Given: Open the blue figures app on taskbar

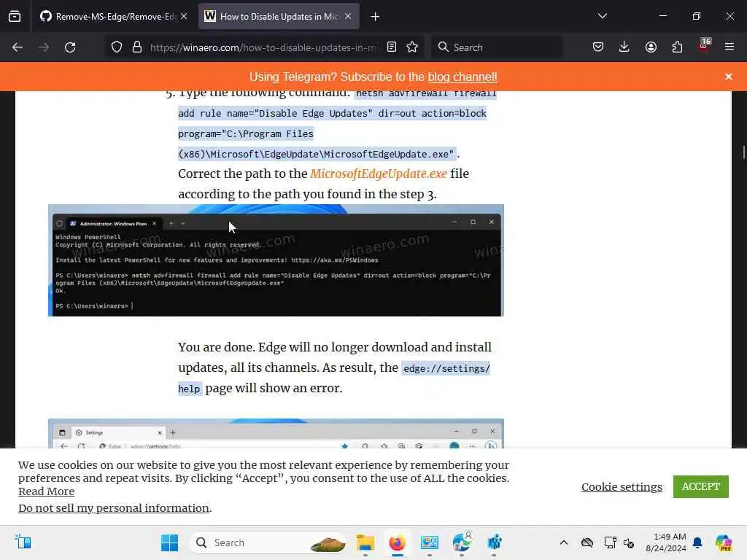Looking at the screenshot, I should [x=494, y=542].
